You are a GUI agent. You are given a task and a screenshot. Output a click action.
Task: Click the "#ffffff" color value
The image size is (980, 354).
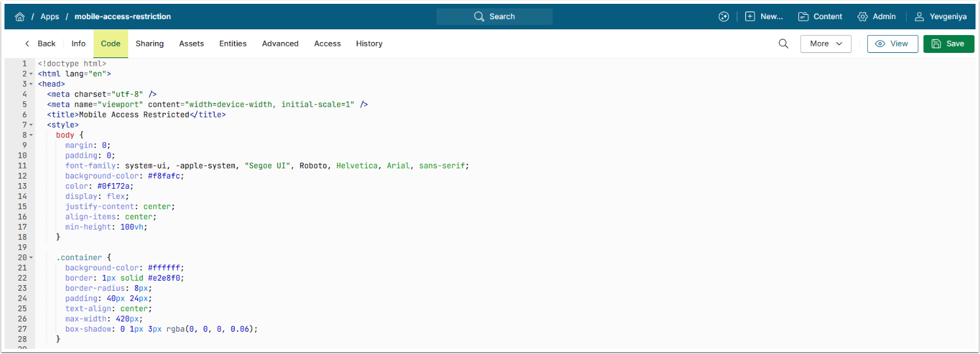(x=164, y=268)
